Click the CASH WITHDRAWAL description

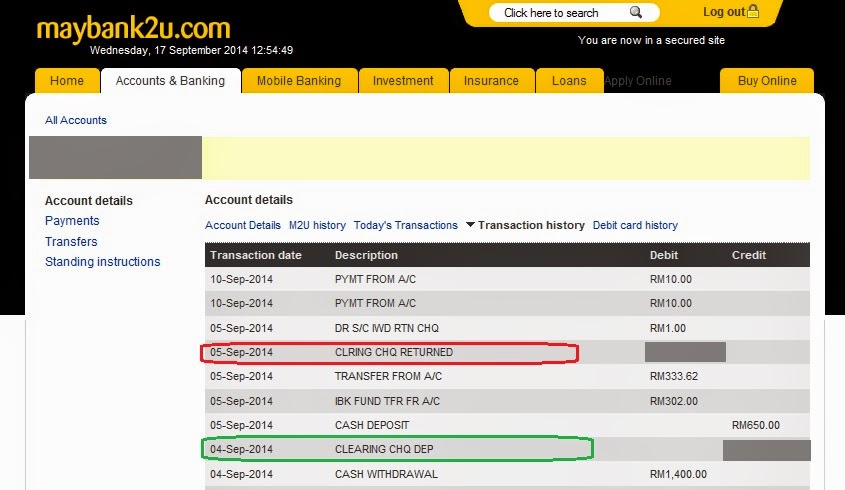point(386,474)
